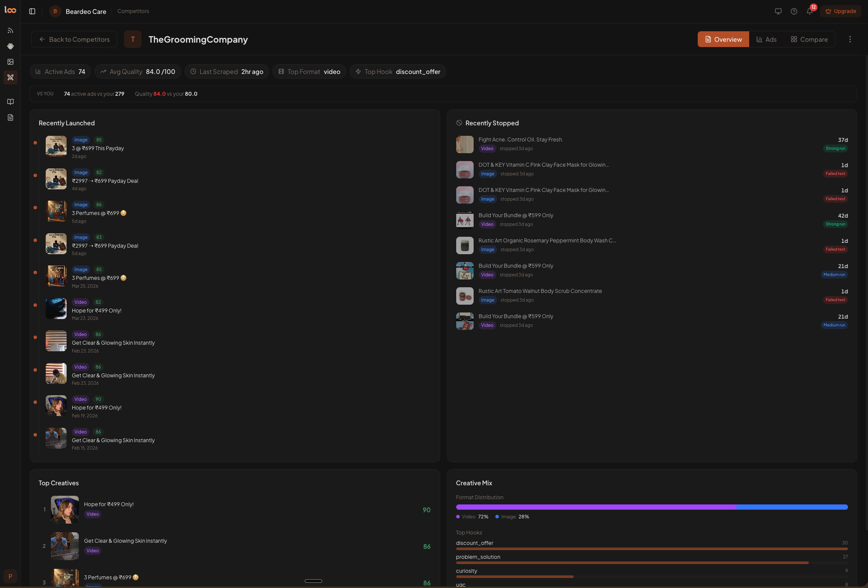
Task: Open the notifications bell
Action: click(x=809, y=11)
